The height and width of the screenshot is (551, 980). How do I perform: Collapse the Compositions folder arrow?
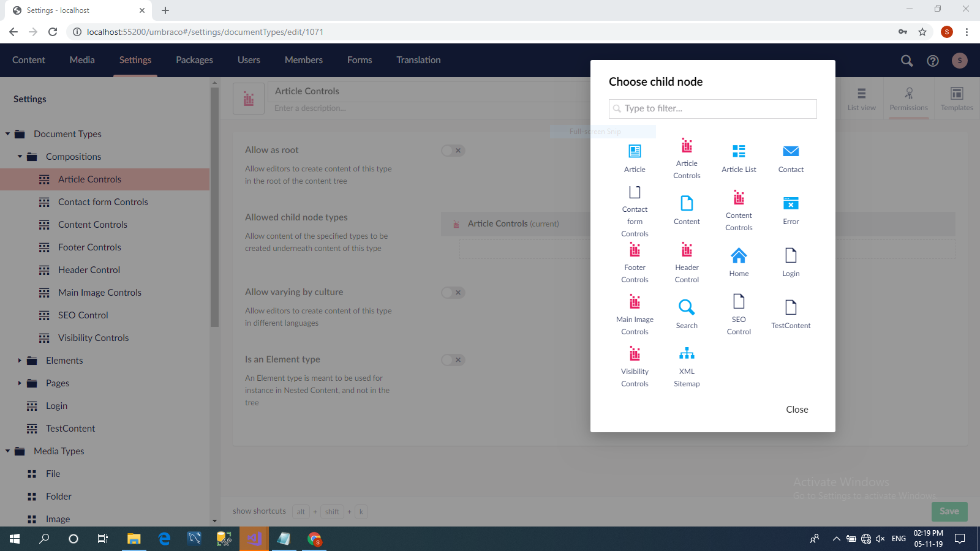point(20,157)
